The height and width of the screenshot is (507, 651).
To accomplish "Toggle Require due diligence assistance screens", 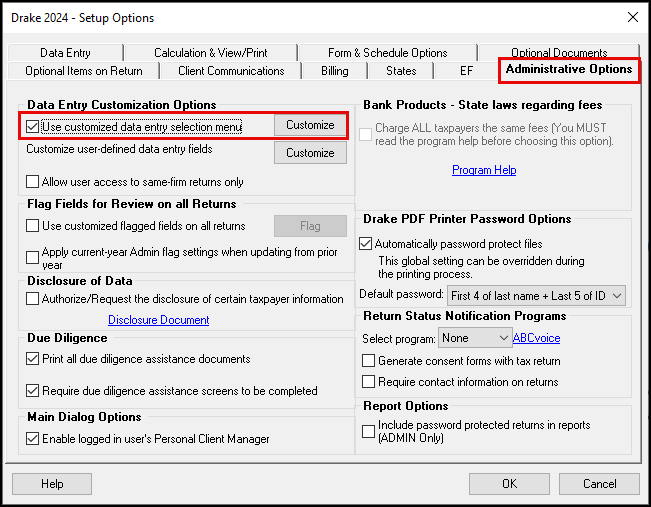I will tap(32, 390).
